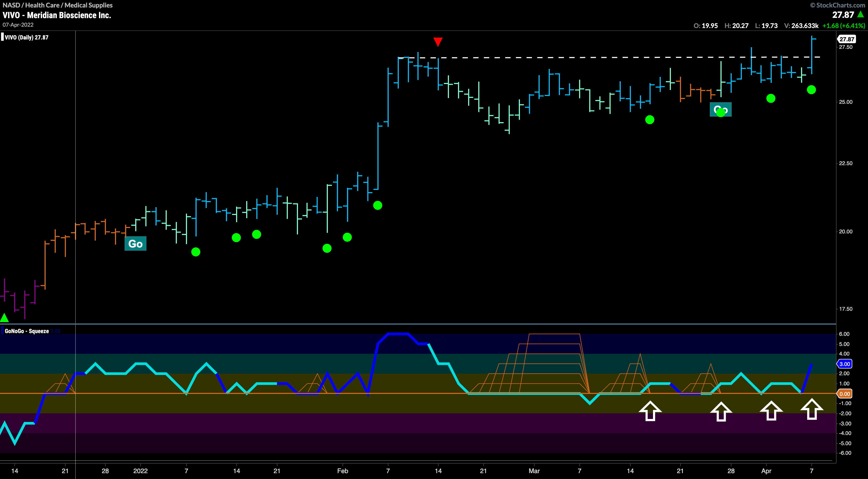The height and width of the screenshot is (479, 868).
Task: Click the NASD / Health Care / Medical Supplies text
Action: [x=58, y=5]
